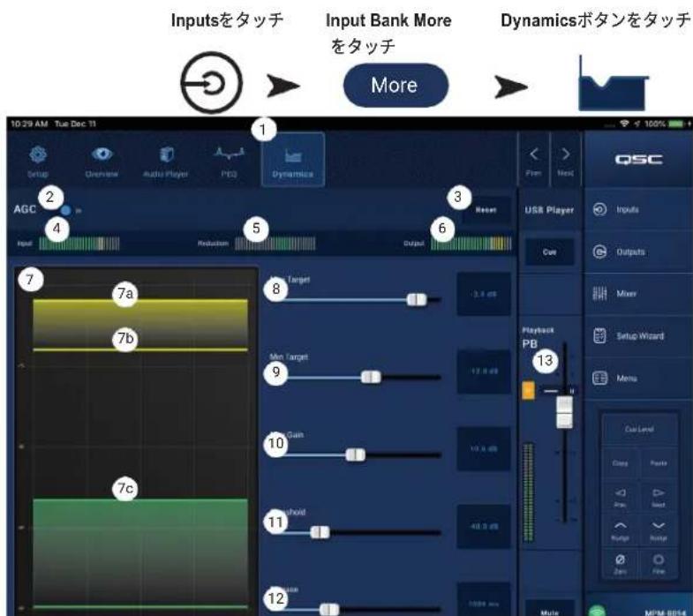Reset the AGC settings
The image size is (693, 616).
click(x=486, y=210)
